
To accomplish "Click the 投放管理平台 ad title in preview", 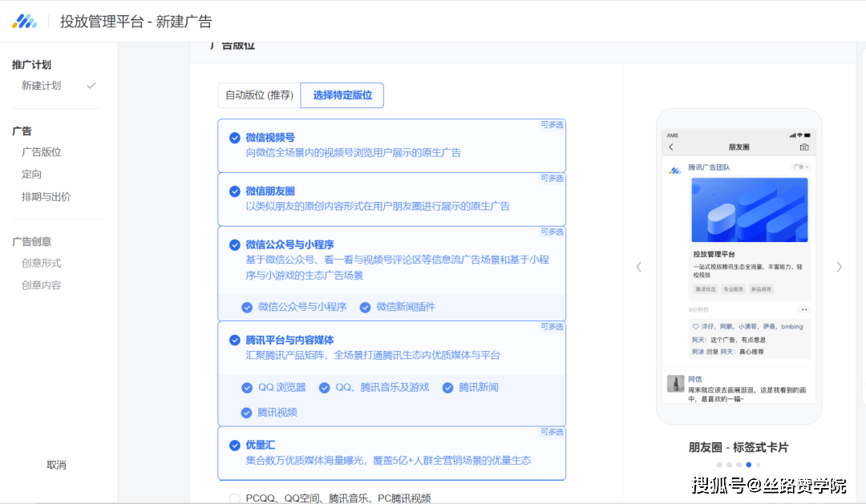I will [714, 255].
